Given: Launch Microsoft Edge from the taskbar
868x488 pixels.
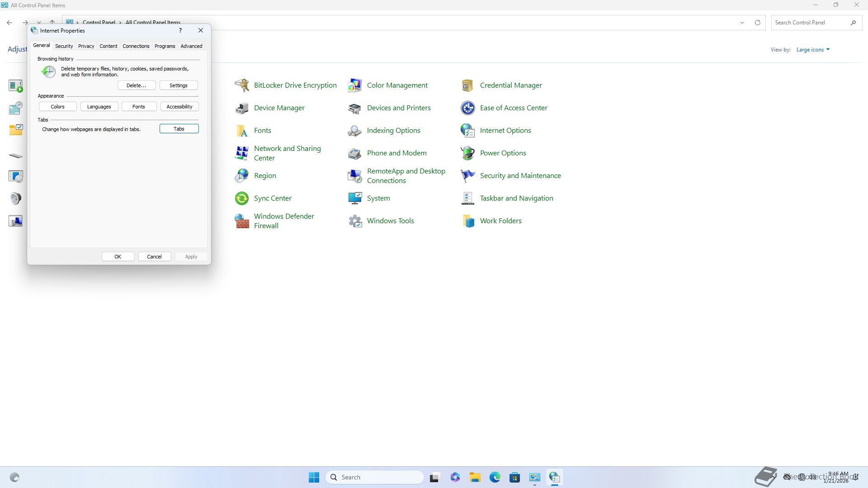Looking at the screenshot, I should coord(495,477).
